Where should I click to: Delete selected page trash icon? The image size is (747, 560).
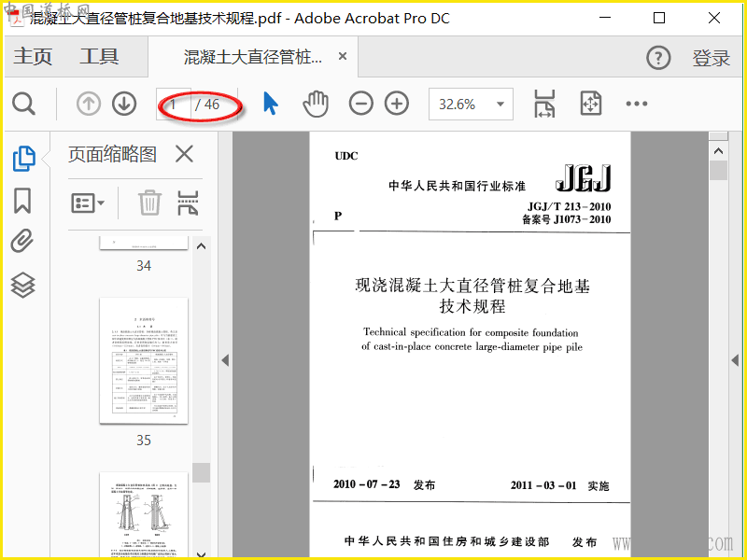(x=149, y=203)
